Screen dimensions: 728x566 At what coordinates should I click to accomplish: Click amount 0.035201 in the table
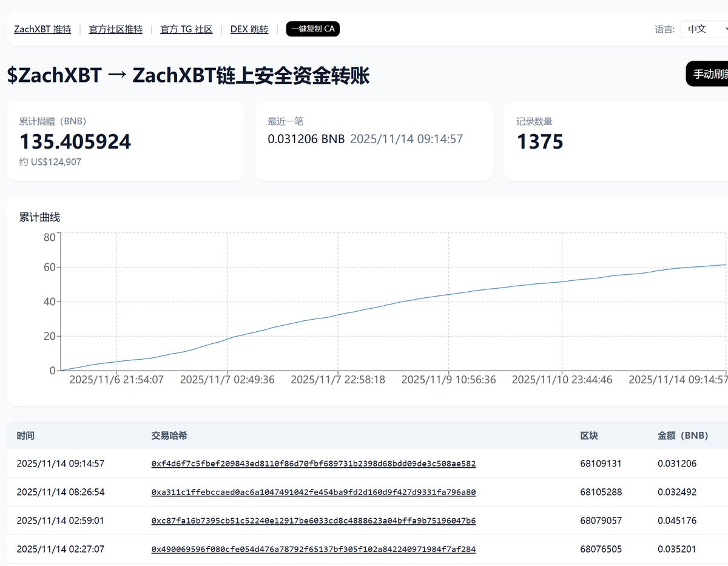[677, 549]
